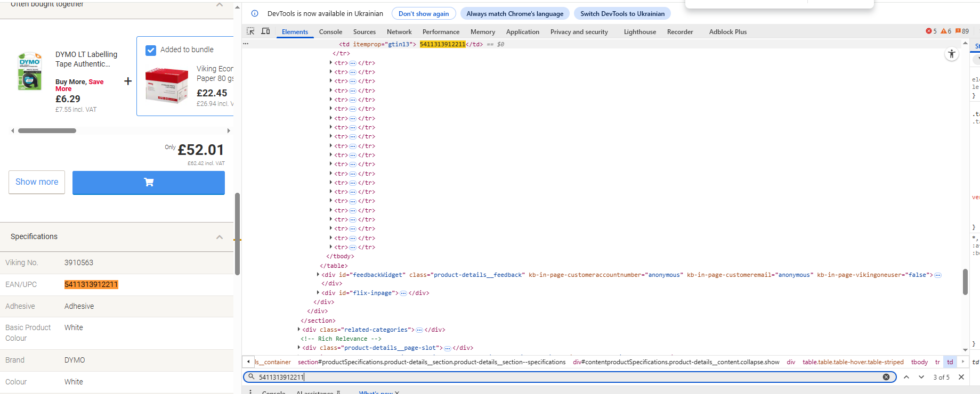The width and height of the screenshot is (980, 394).
Task: Open the Recorder tab
Action: click(x=680, y=32)
